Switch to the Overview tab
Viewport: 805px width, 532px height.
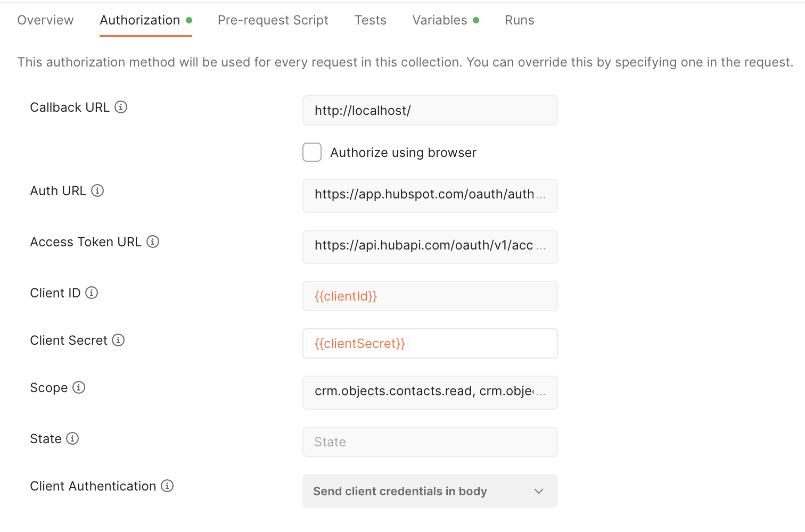click(45, 20)
